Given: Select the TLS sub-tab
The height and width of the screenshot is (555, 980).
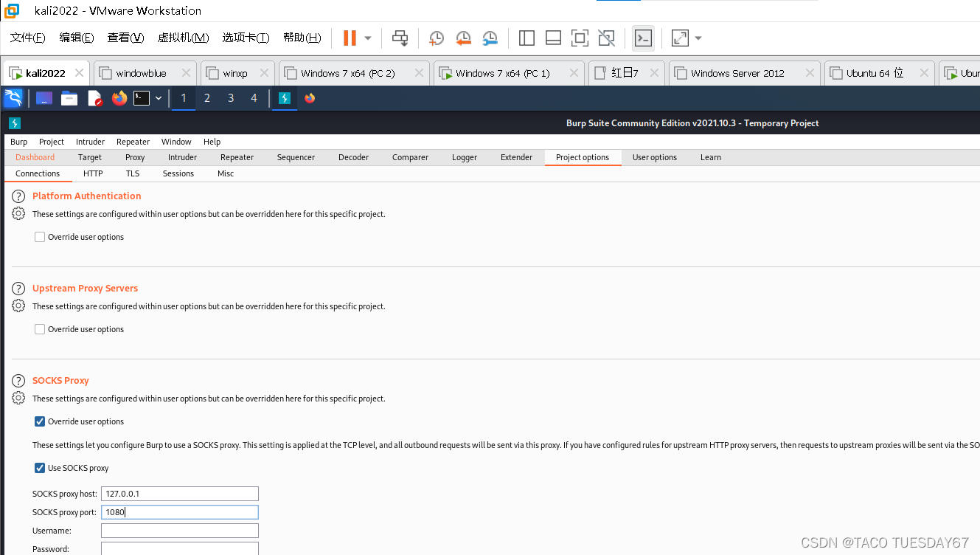Looking at the screenshot, I should tap(133, 173).
